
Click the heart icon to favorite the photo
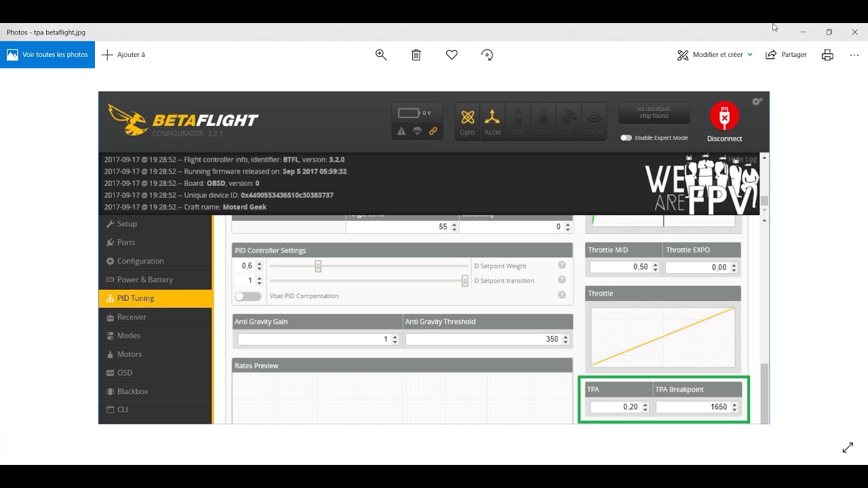[x=452, y=55]
